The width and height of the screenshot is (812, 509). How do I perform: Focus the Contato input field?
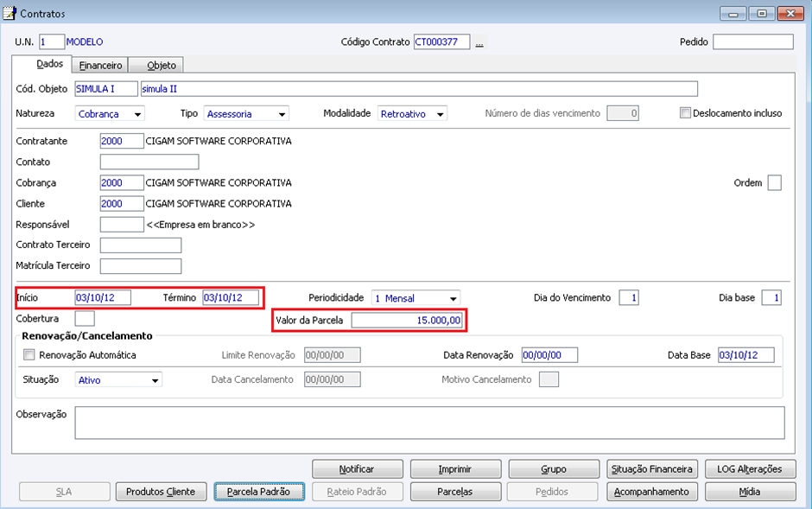[149, 162]
